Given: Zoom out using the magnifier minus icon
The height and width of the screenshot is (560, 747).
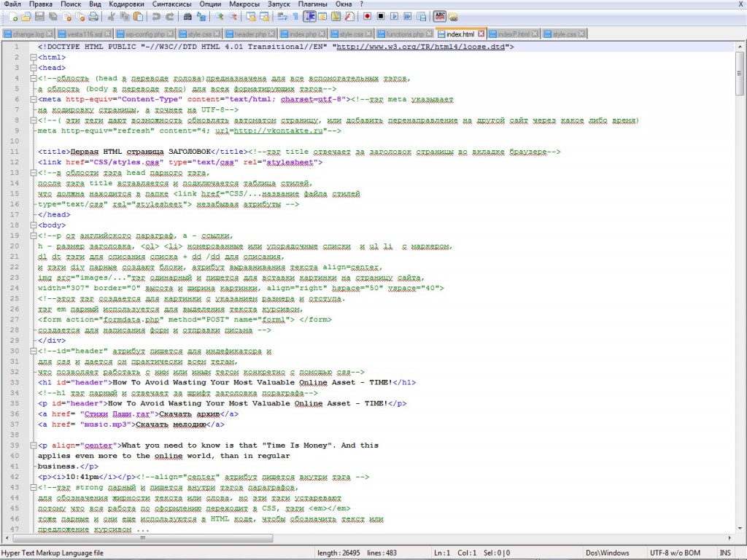Looking at the screenshot, I should pyautogui.click(x=233, y=17).
